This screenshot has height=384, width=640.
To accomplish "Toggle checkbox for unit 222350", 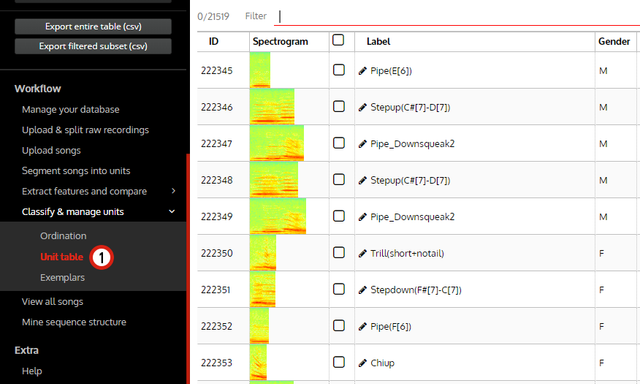I will pos(339,253).
